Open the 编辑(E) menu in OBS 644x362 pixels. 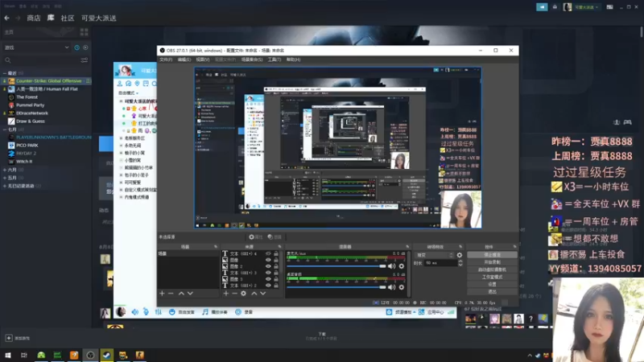click(184, 60)
